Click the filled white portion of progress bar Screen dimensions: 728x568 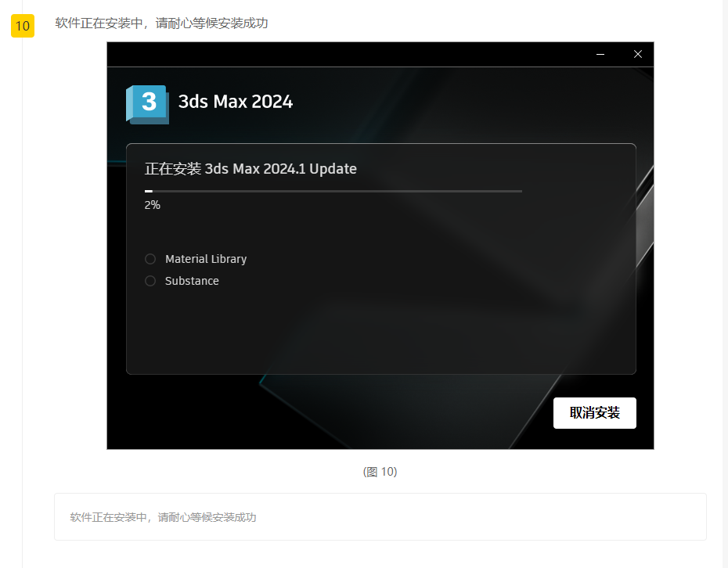pos(149,191)
